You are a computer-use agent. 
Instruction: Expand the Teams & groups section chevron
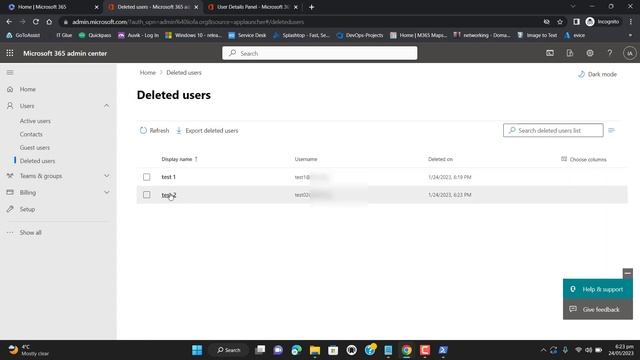pos(107,176)
